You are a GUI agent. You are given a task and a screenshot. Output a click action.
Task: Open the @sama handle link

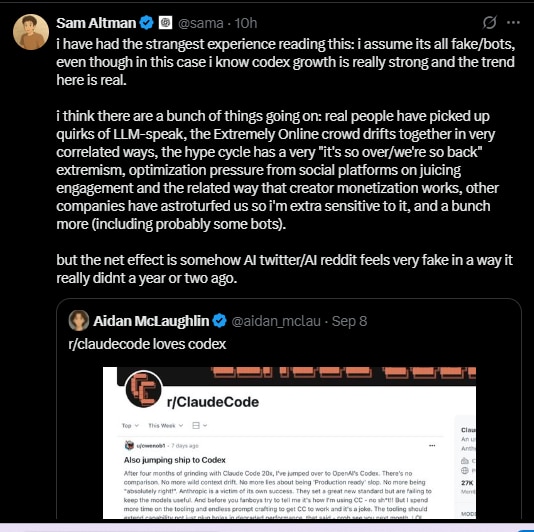click(201, 23)
